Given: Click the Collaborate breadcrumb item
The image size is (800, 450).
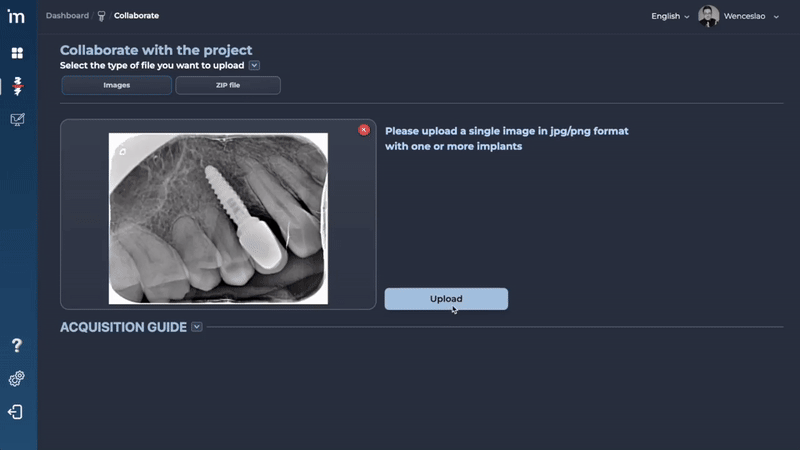Looking at the screenshot, I should tap(136, 16).
